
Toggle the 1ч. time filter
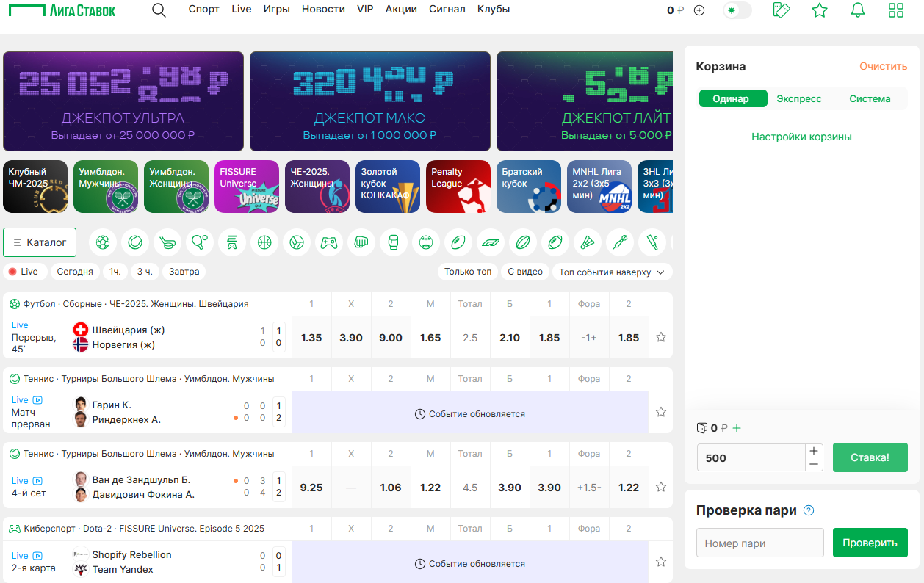click(115, 272)
